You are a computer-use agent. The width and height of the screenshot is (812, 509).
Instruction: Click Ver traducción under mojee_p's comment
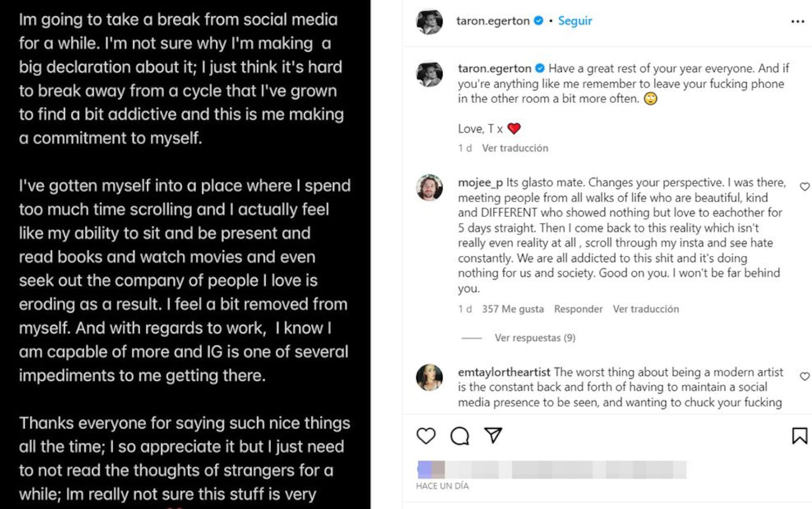[645, 309]
